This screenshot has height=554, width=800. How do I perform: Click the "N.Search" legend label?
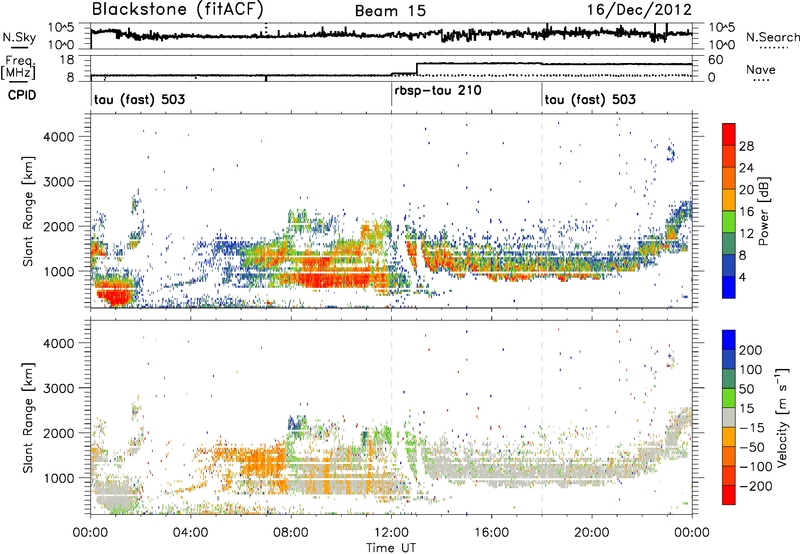tap(773, 37)
